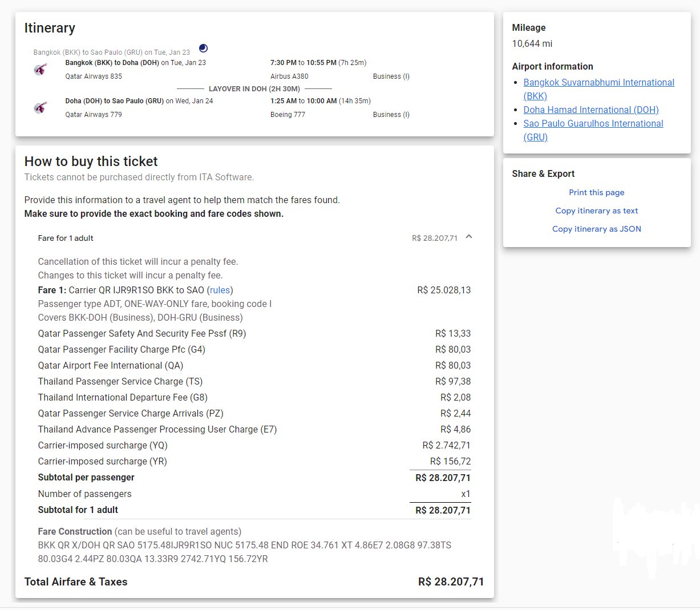
Task: Click Copy itinerary as JSON
Action: pyautogui.click(x=597, y=229)
